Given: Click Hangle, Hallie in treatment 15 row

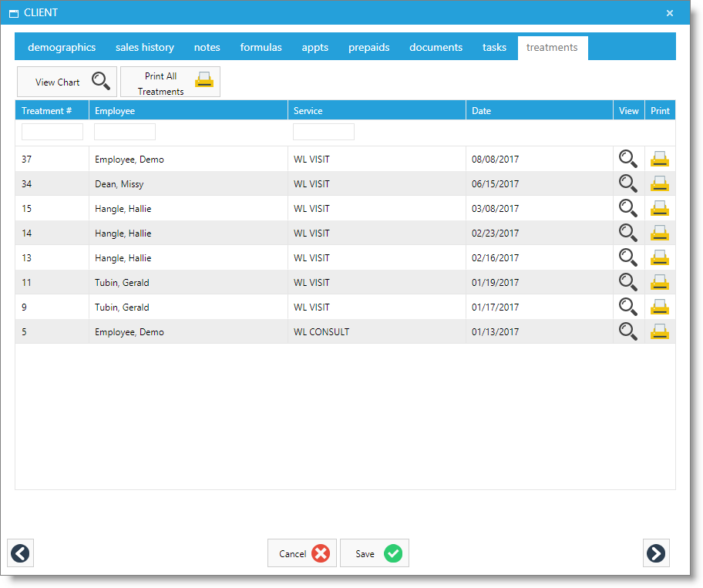Looking at the screenshot, I should pos(123,209).
